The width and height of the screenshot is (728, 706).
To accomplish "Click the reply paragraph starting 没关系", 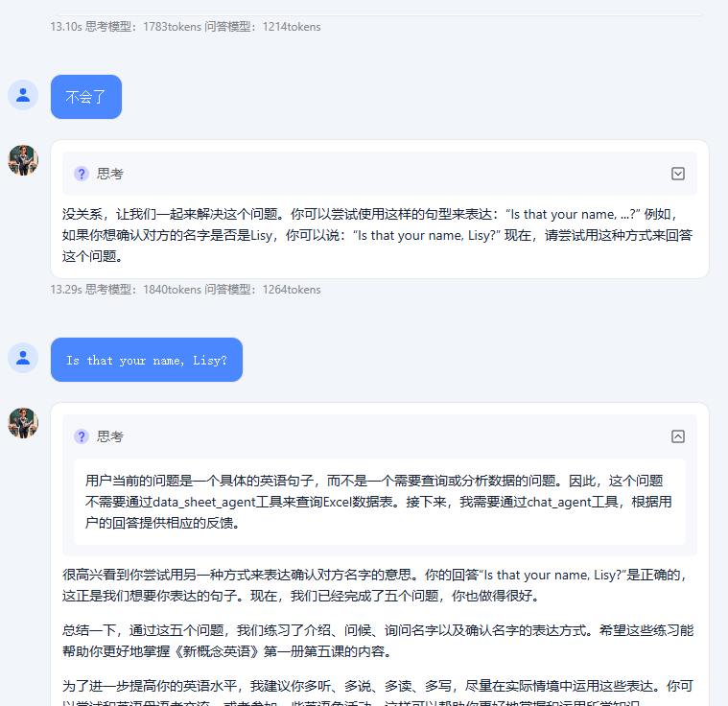I will point(378,235).
